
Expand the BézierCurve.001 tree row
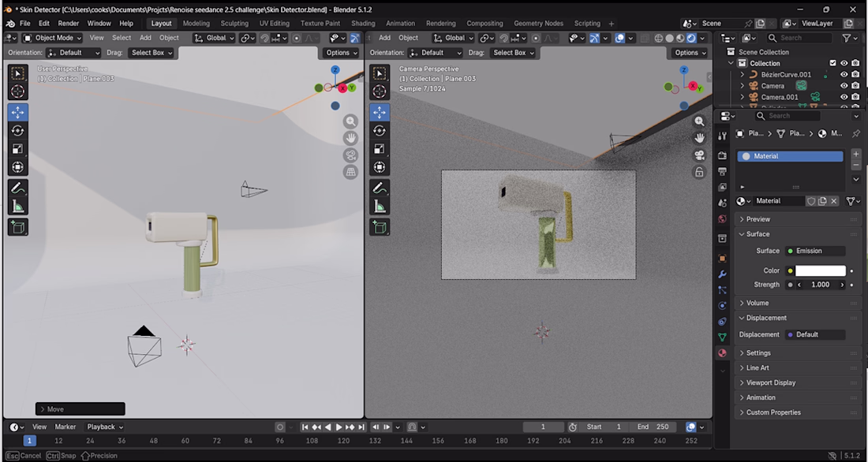click(x=743, y=75)
